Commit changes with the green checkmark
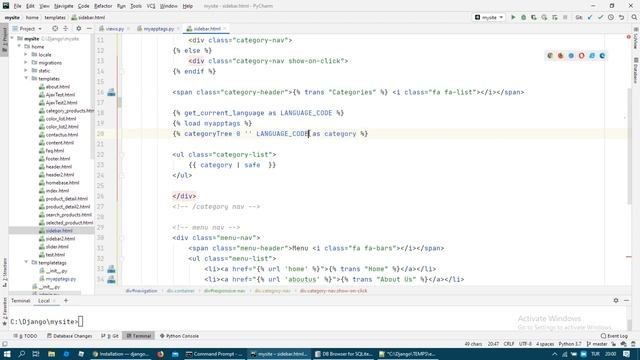The height and width of the screenshot is (360, 640). coord(600,18)
